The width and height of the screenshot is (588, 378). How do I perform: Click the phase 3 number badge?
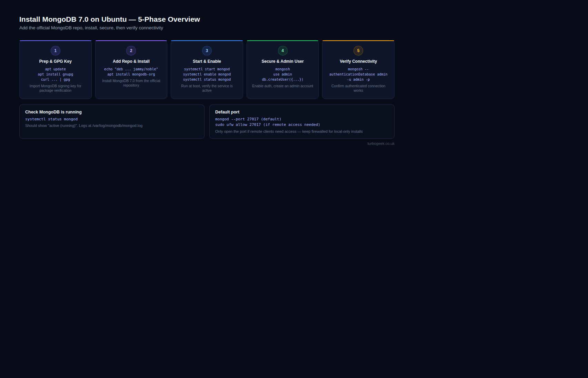click(x=207, y=51)
